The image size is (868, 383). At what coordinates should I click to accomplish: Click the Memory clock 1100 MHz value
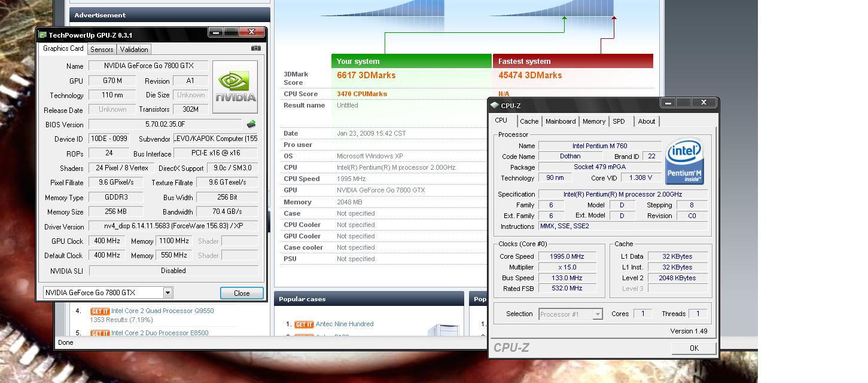(173, 241)
